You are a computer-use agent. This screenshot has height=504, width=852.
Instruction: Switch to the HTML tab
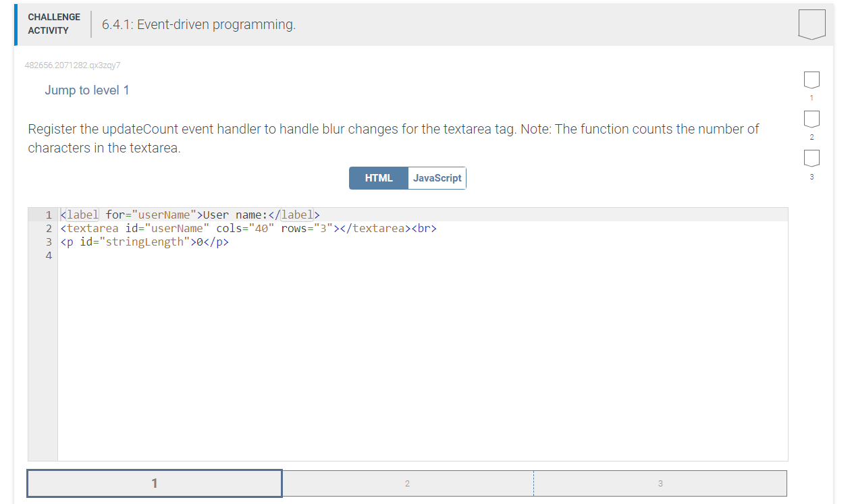379,178
